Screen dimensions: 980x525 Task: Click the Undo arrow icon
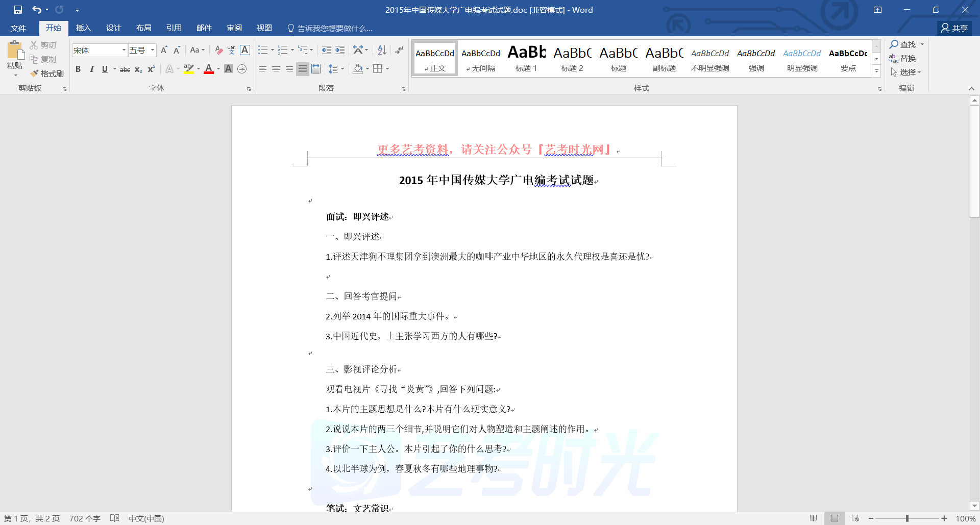(36, 10)
